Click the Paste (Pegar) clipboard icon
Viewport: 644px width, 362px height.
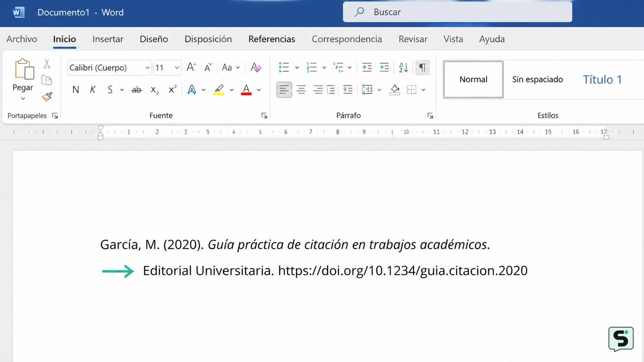tap(24, 69)
